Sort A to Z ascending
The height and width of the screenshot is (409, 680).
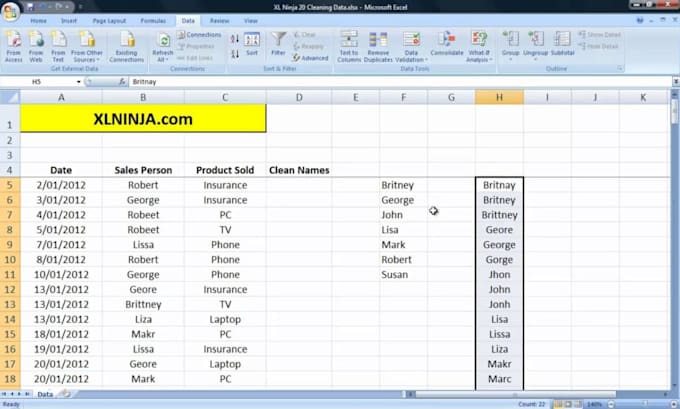(x=235, y=39)
